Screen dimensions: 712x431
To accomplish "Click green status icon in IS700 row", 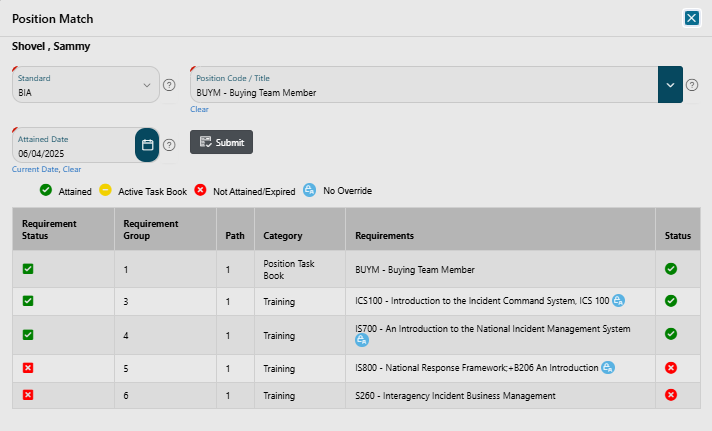I will pyautogui.click(x=671, y=334).
